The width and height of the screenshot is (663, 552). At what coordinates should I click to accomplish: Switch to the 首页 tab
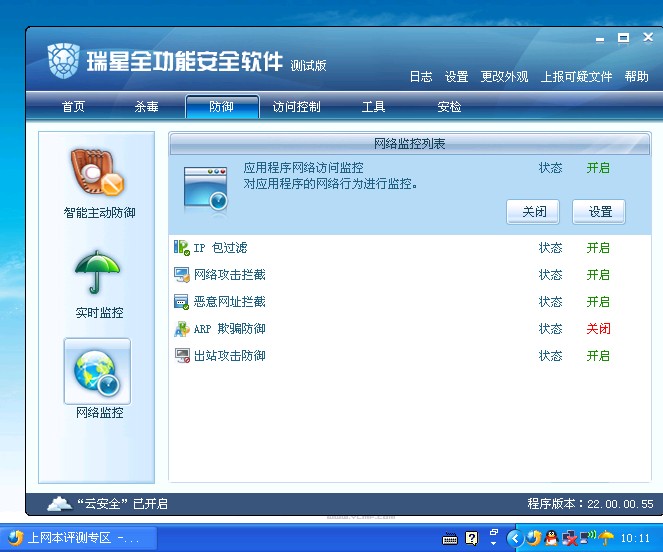[74, 107]
